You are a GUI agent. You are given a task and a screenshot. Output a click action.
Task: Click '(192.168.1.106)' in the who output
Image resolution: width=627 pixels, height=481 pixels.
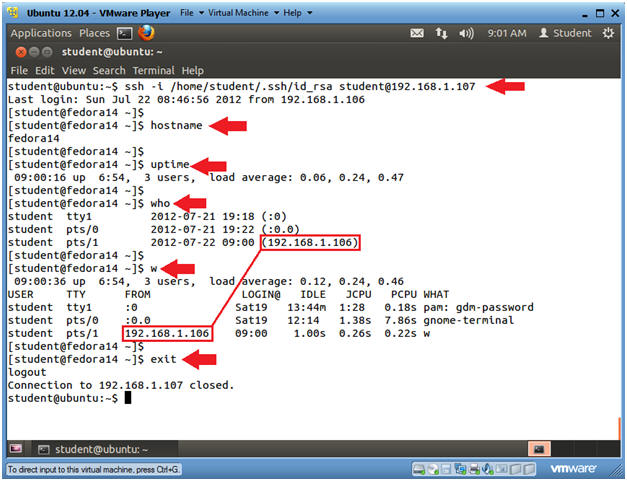coord(310,243)
